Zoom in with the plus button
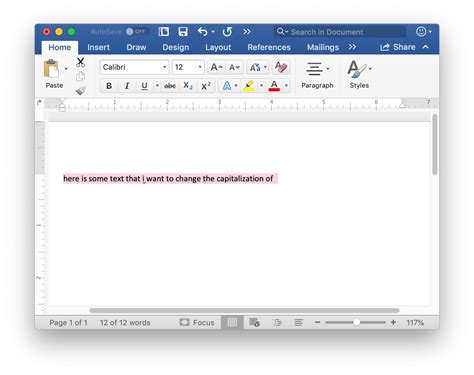Screen dimensions: 474x375 pyautogui.click(x=393, y=322)
